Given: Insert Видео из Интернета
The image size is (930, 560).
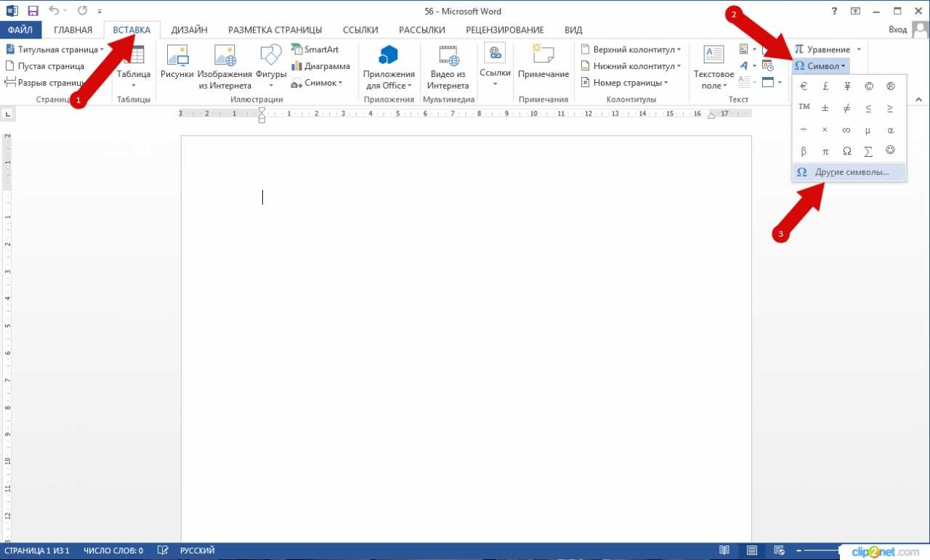Looking at the screenshot, I should click(448, 67).
